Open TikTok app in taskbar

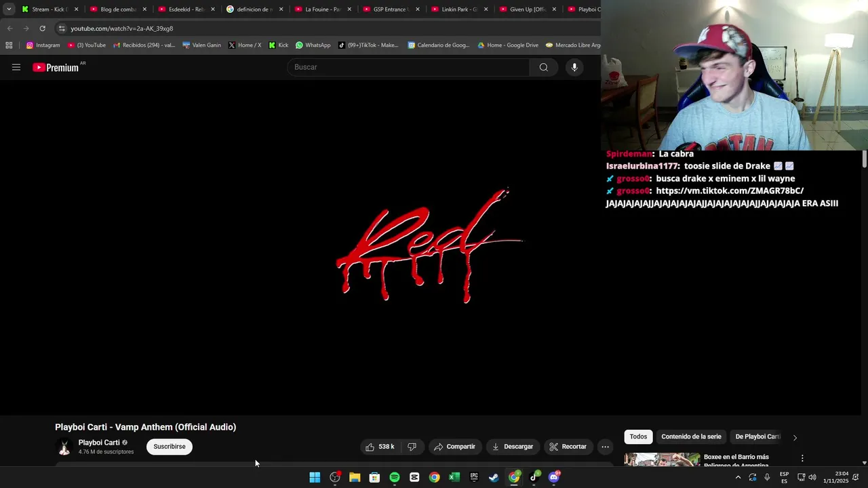tap(534, 477)
